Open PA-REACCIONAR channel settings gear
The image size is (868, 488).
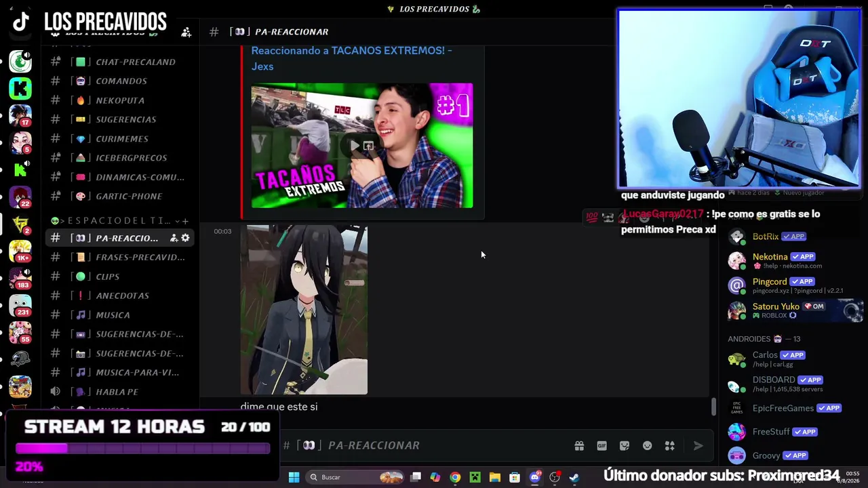pyautogui.click(x=185, y=238)
